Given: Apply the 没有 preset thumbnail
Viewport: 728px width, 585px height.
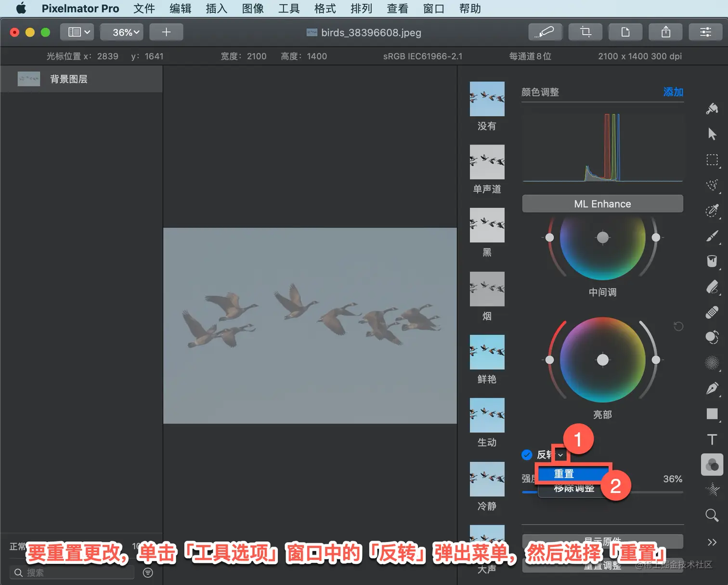Looking at the screenshot, I should coord(487,99).
